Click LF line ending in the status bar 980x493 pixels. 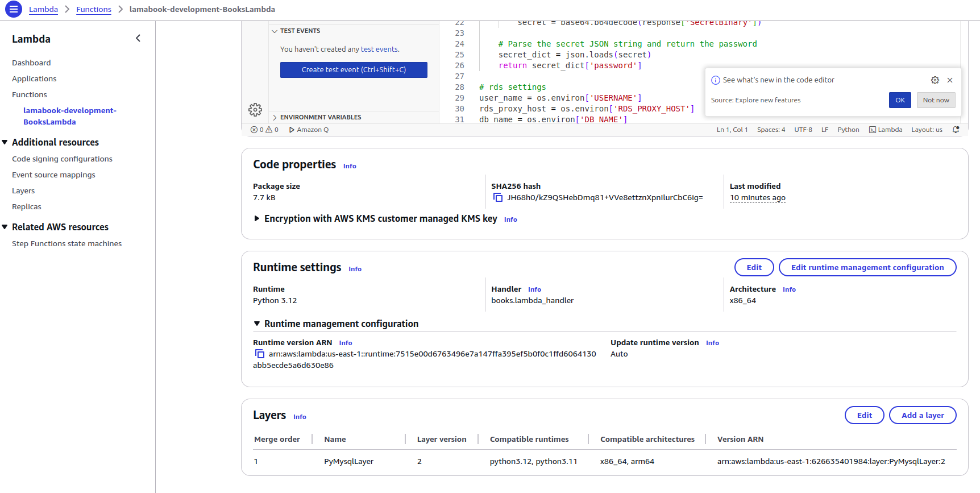point(825,130)
